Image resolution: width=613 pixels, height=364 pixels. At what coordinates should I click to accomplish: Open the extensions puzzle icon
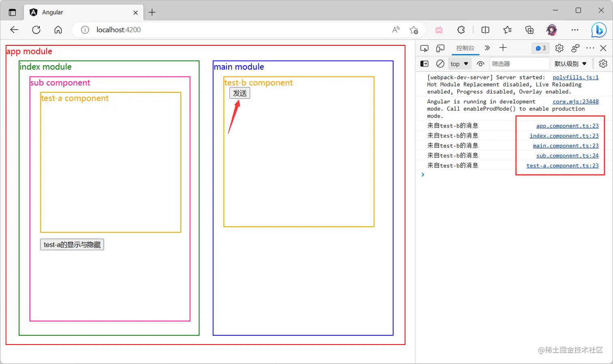461,30
